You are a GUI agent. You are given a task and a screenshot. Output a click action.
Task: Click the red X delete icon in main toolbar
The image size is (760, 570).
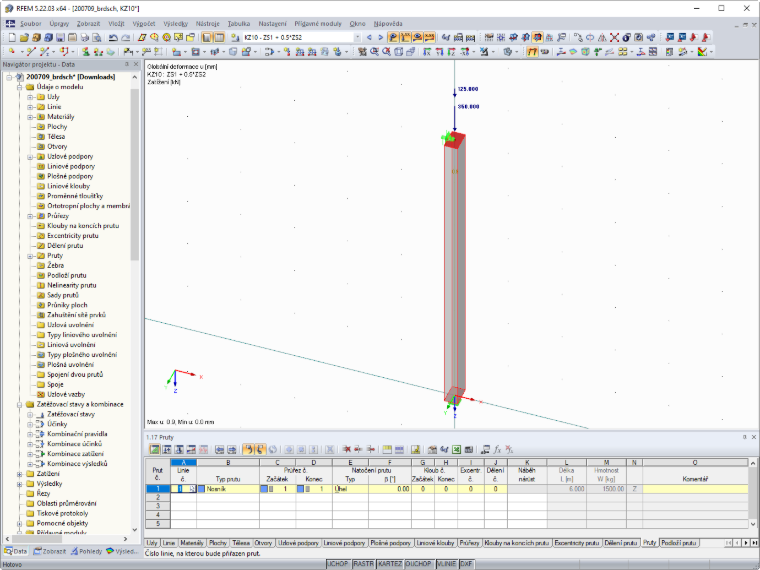(614, 37)
